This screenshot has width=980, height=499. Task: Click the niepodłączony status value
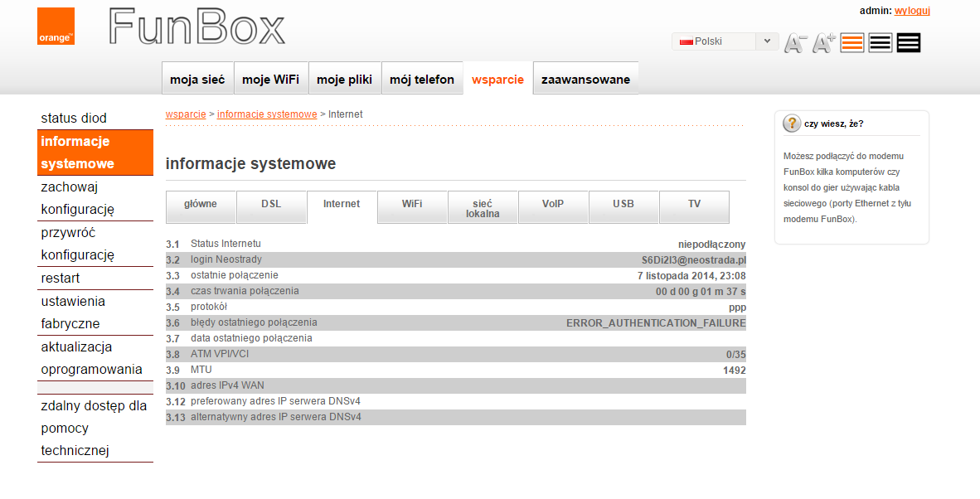tap(712, 245)
